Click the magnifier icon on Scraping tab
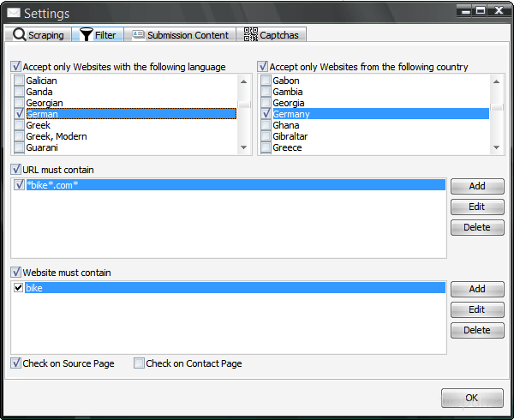Image resolution: width=514 pixels, height=420 pixels. pos(19,35)
